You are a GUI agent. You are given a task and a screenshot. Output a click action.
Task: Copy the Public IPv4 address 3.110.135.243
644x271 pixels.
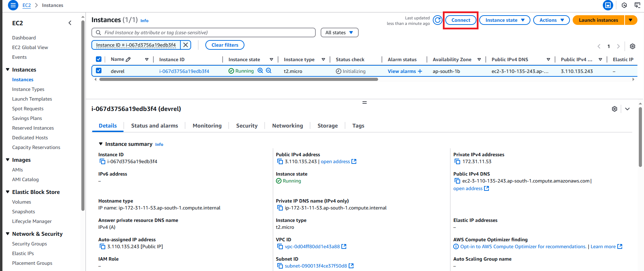[280, 161]
